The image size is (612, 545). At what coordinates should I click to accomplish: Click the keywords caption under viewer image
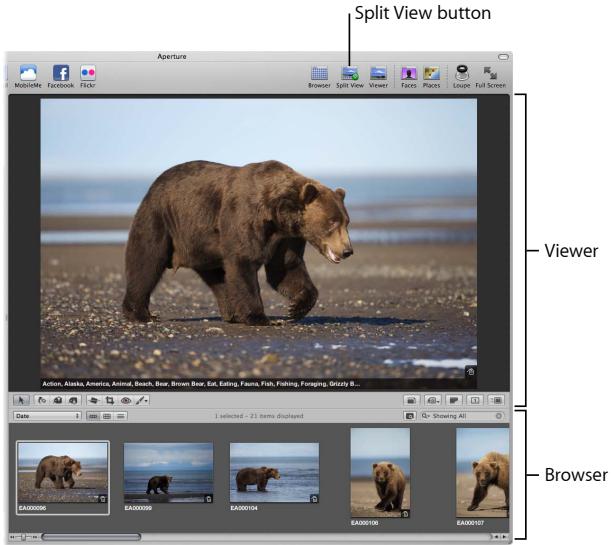(201, 384)
